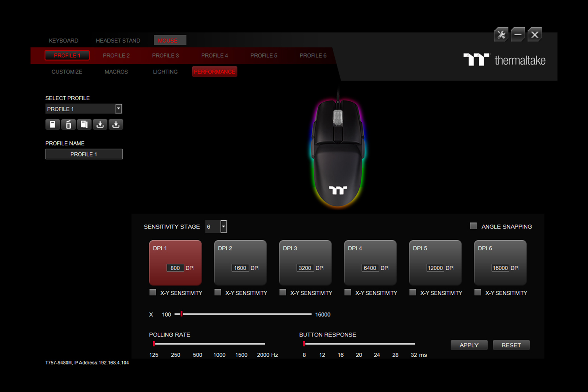
Task: Select the Profile 3 tab
Action: [x=165, y=55]
